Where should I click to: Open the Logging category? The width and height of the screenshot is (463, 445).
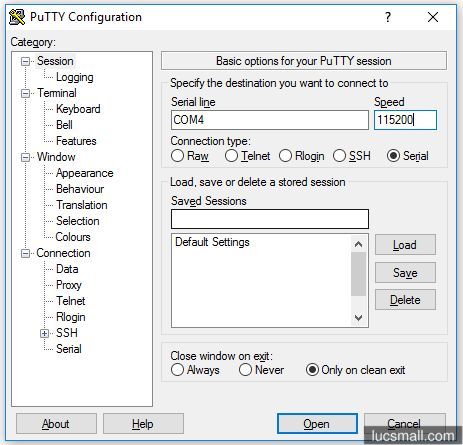[x=75, y=77]
